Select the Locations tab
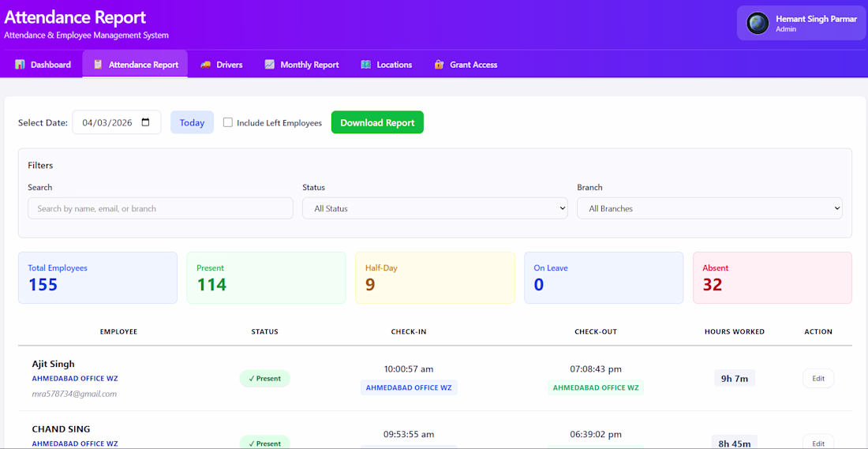 click(x=387, y=65)
